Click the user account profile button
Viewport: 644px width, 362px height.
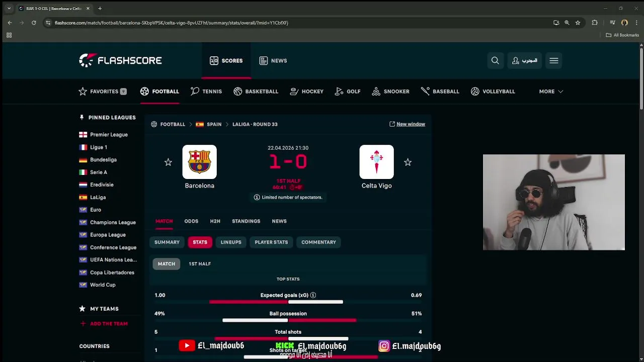pos(525,61)
